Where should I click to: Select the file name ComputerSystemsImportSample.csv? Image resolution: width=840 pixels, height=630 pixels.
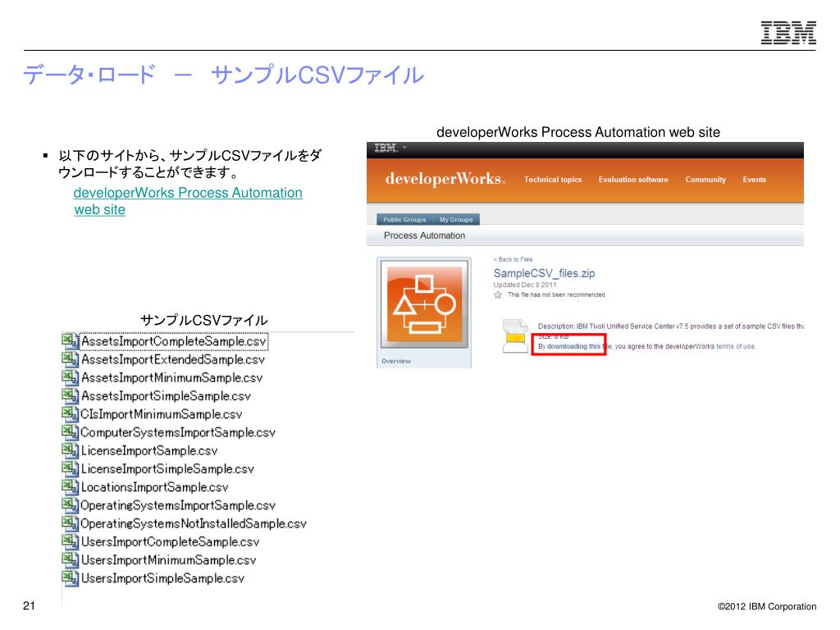(x=178, y=432)
